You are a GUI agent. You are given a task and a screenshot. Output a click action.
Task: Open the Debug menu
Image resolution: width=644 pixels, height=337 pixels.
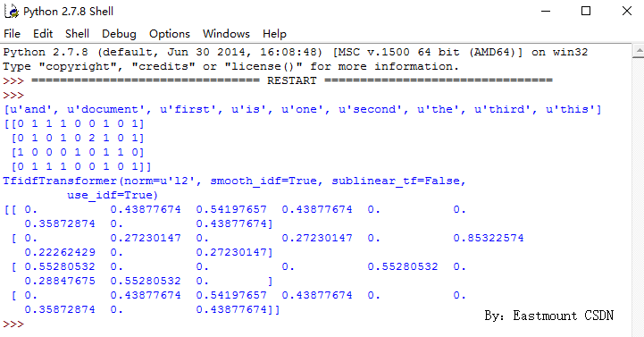click(119, 34)
